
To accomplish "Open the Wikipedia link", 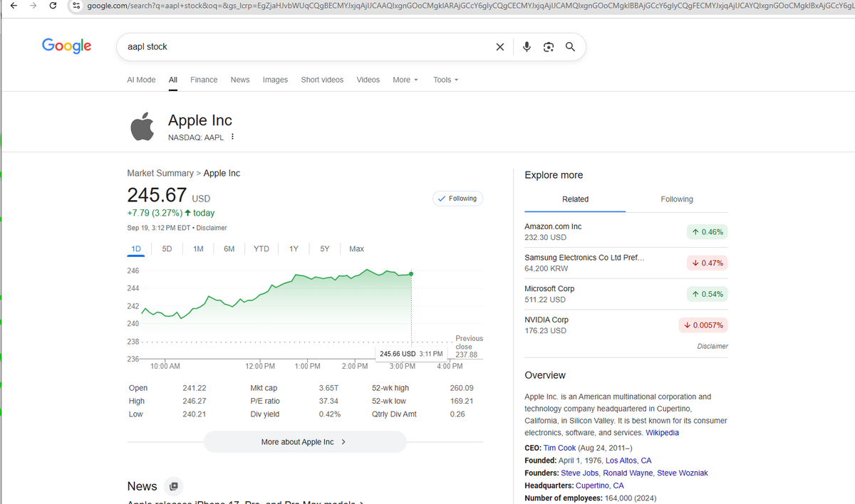I will pyautogui.click(x=663, y=433).
